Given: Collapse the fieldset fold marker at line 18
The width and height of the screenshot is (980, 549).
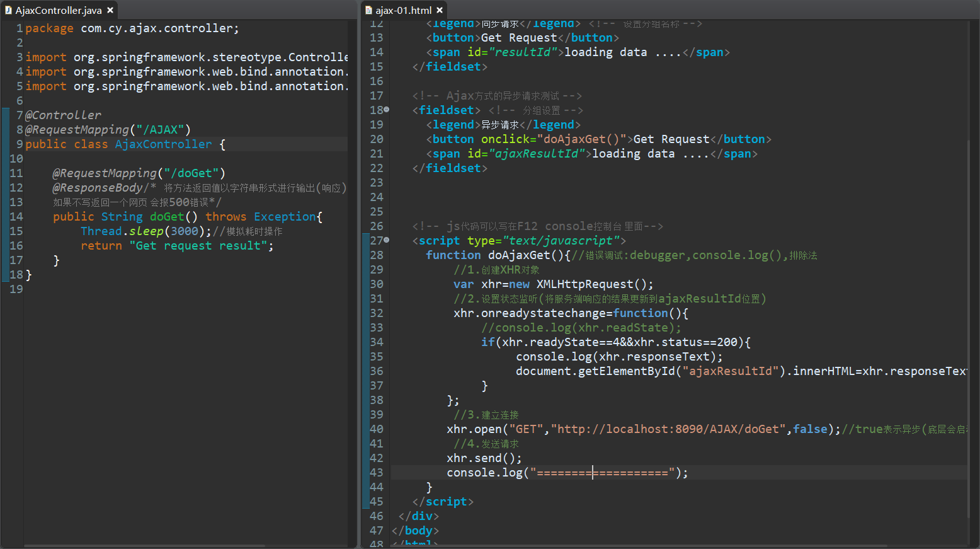Looking at the screenshot, I should 387,110.
